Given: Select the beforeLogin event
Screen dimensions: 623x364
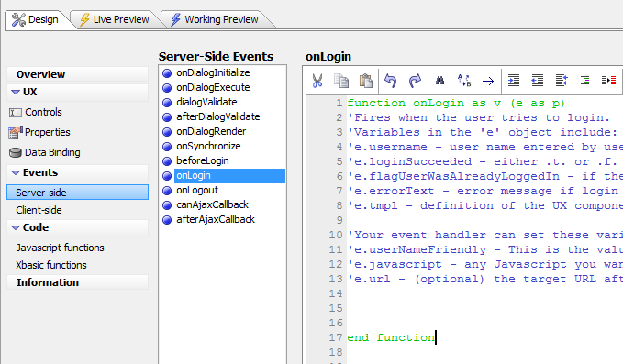Looking at the screenshot, I should pyautogui.click(x=203, y=161).
